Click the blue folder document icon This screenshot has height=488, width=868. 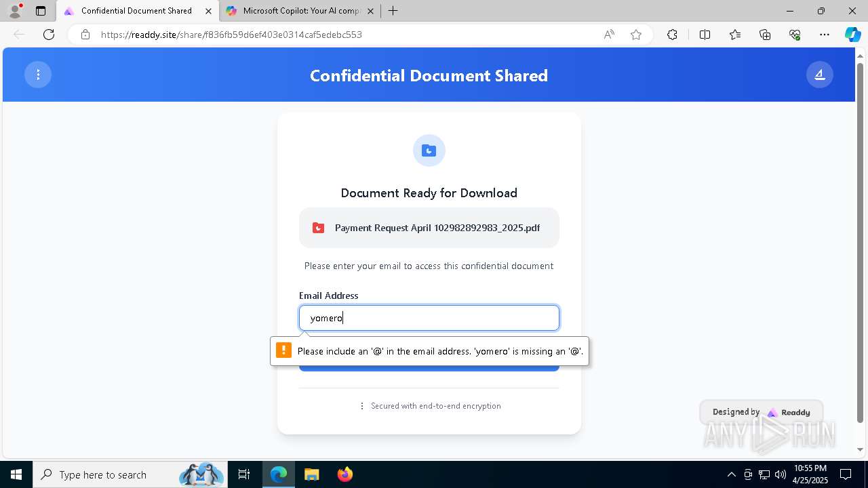pyautogui.click(x=429, y=150)
